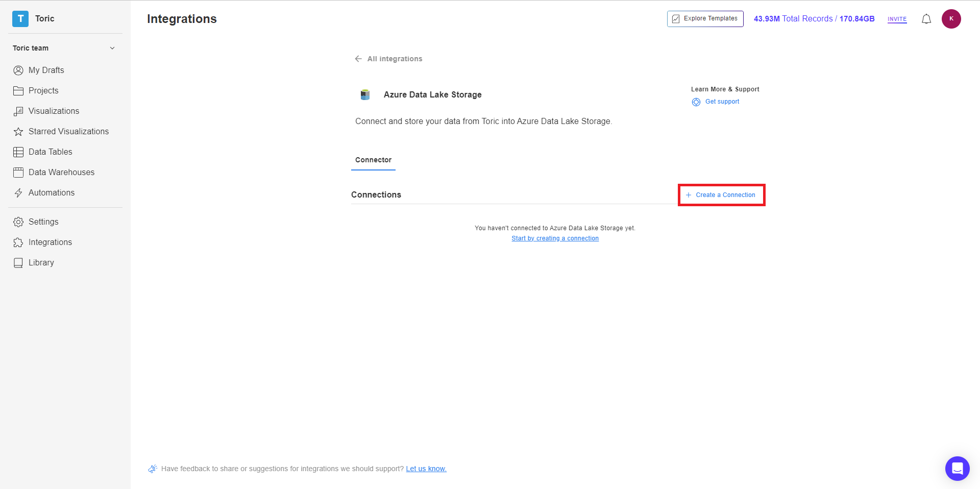The image size is (980, 489).
Task: Click the Total Records usage text
Action: (814, 19)
